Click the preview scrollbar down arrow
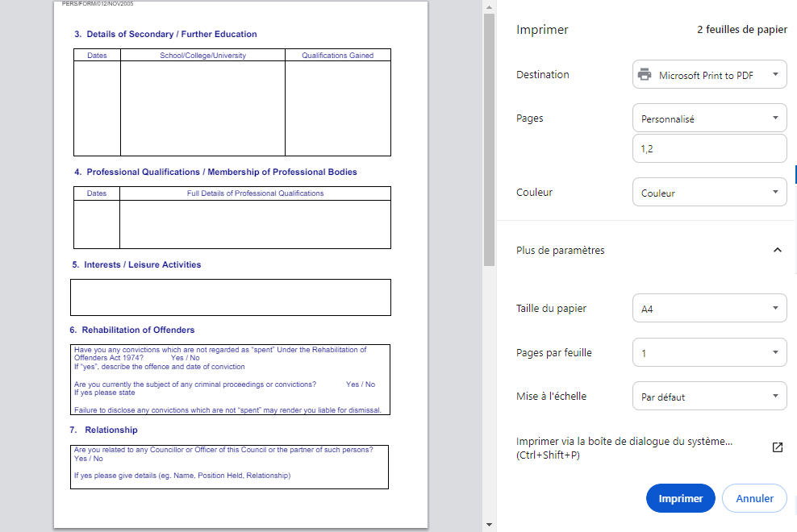The image size is (797, 532). pos(489,525)
